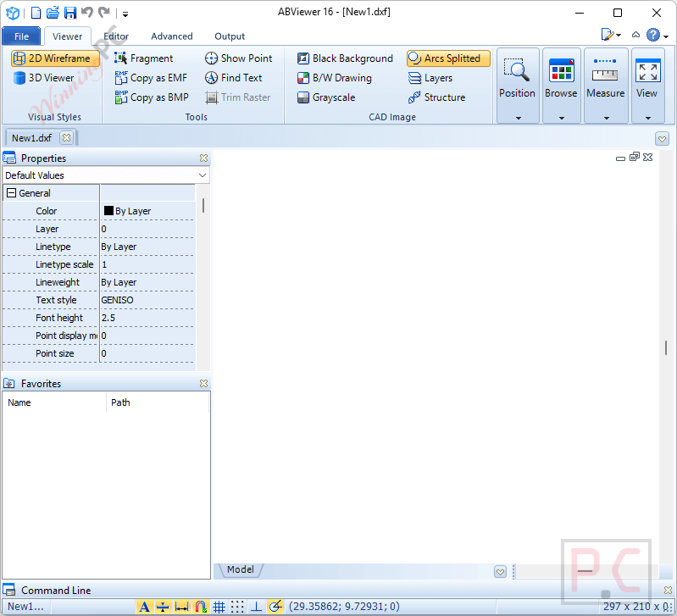Open the Help question mark icon

(x=653, y=35)
